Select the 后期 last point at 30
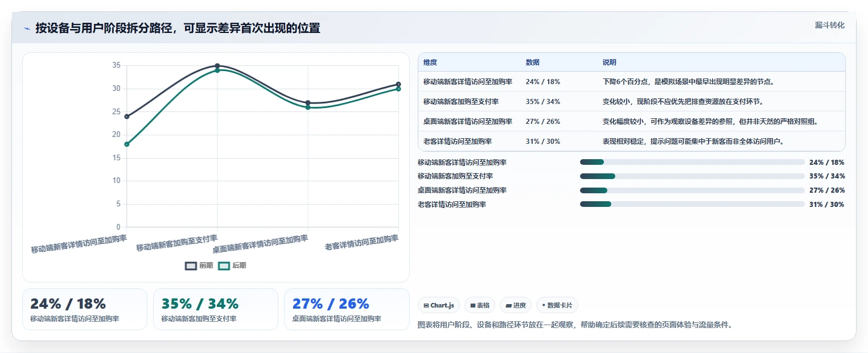The image size is (868, 353). point(398,89)
